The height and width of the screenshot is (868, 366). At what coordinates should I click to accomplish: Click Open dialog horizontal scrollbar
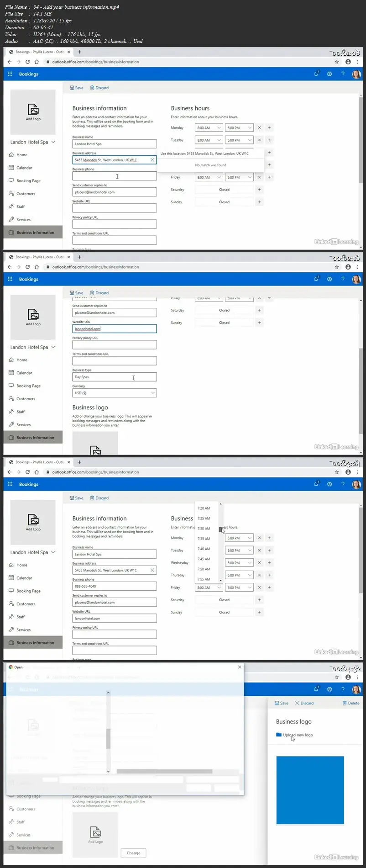[164, 771]
